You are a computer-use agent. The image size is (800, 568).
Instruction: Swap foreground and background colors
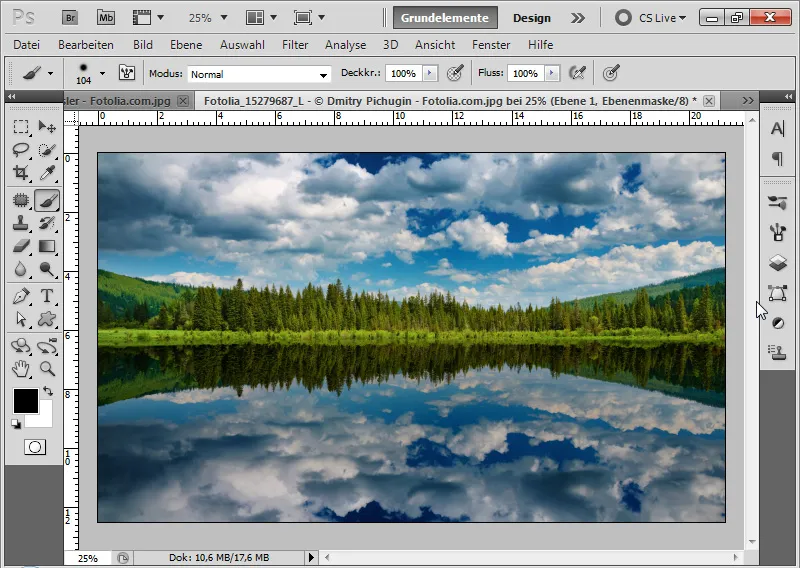[48, 391]
